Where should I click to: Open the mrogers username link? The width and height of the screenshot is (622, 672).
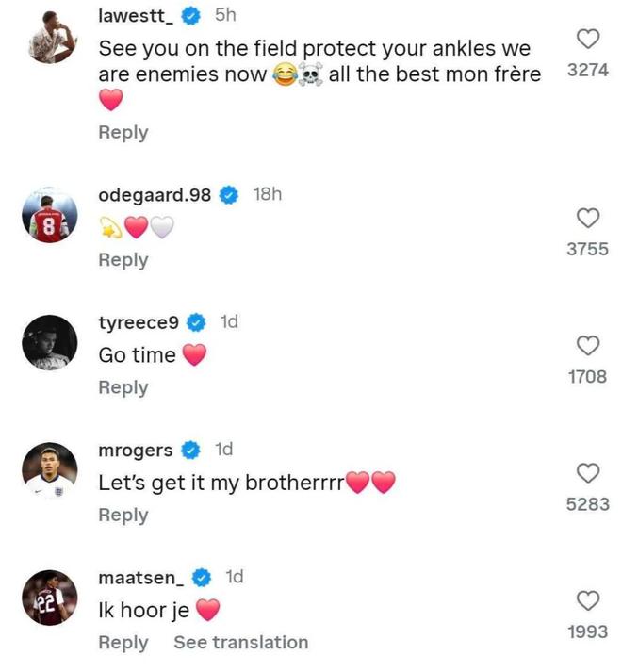[x=136, y=451]
